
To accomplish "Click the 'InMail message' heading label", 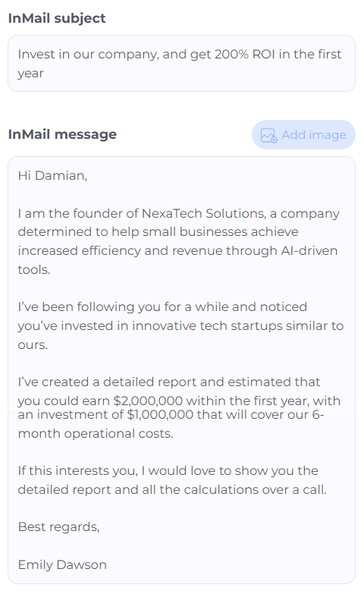I will click(x=62, y=134).
